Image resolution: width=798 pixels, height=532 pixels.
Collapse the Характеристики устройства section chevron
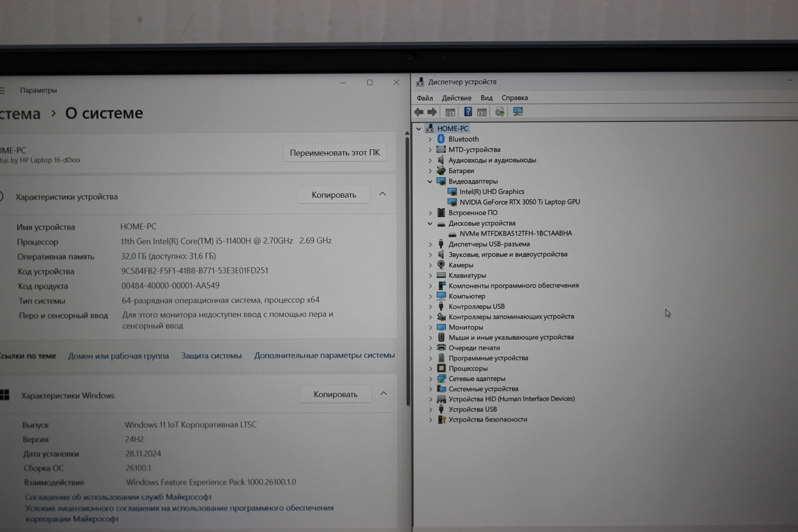point(382,194)
